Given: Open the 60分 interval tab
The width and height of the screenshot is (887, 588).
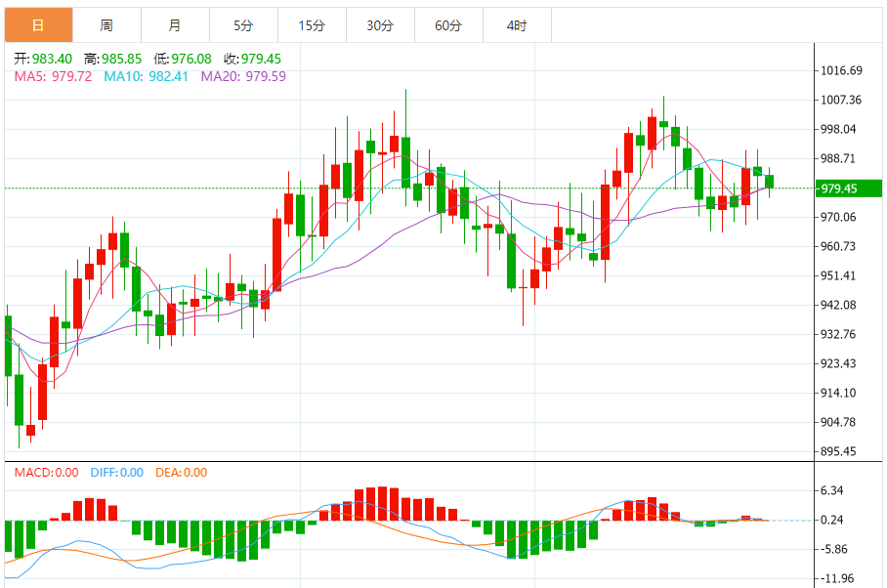Looking at the screenshot, I should click(x=449, y=25).
